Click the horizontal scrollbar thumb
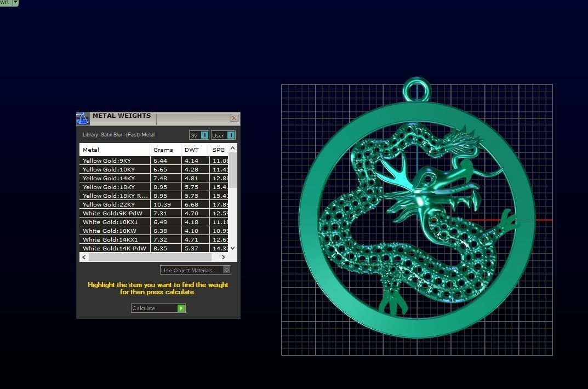The height and width of the screenshot is (389, 588). tap(150, 257)
